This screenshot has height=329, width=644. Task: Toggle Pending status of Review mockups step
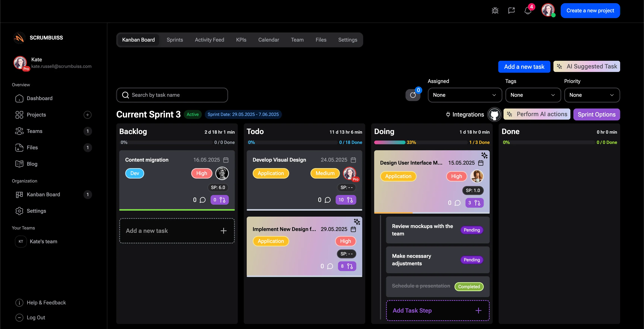471,230
